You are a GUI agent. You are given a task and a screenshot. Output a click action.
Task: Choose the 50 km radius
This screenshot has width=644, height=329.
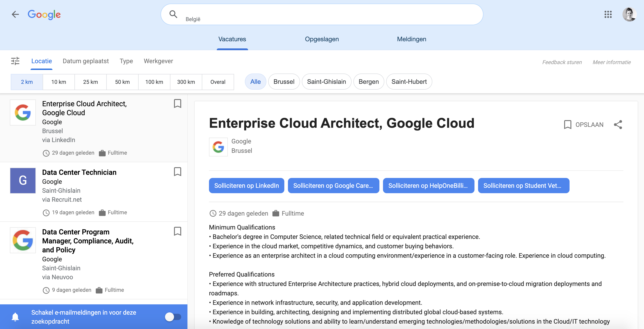122,82
